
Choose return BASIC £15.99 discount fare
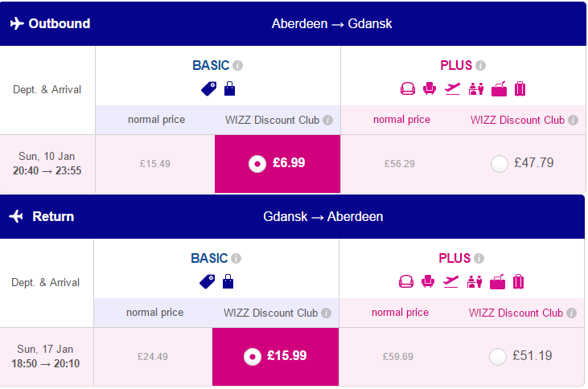(253, 355)
